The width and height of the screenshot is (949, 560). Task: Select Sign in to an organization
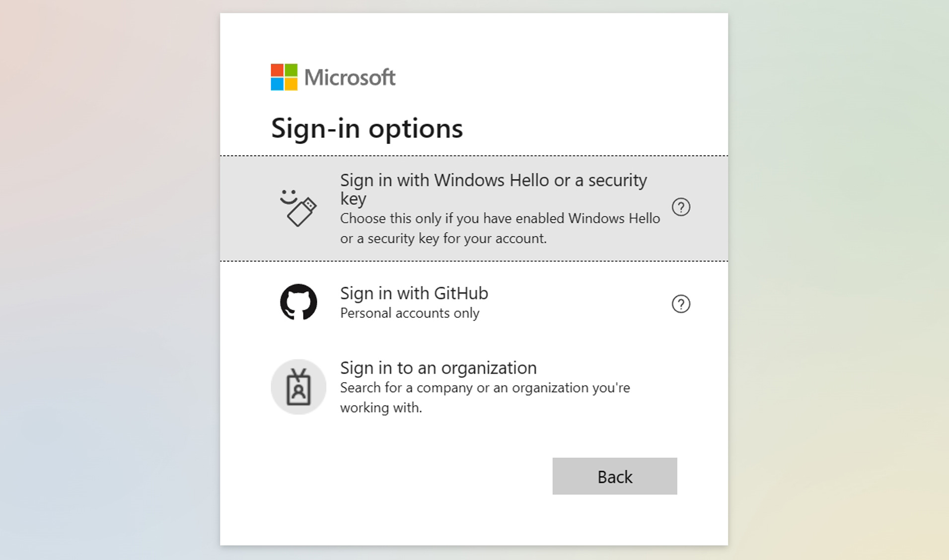pos(438,368)
